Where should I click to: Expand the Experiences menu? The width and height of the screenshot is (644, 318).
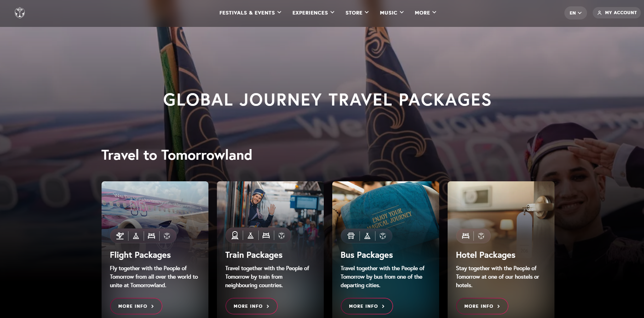pyautogui.click(x=313, y=13)
